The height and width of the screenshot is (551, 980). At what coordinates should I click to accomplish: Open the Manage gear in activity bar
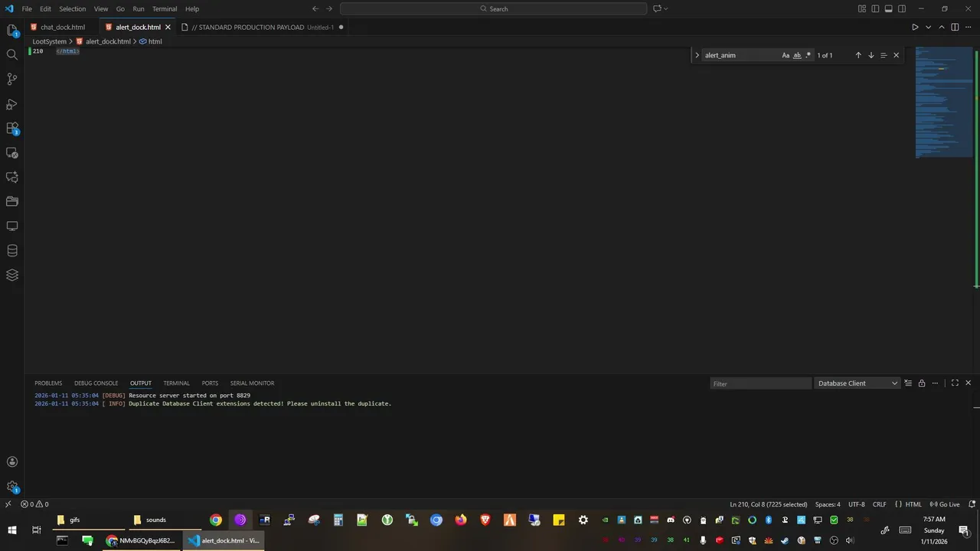click(12, 486)
